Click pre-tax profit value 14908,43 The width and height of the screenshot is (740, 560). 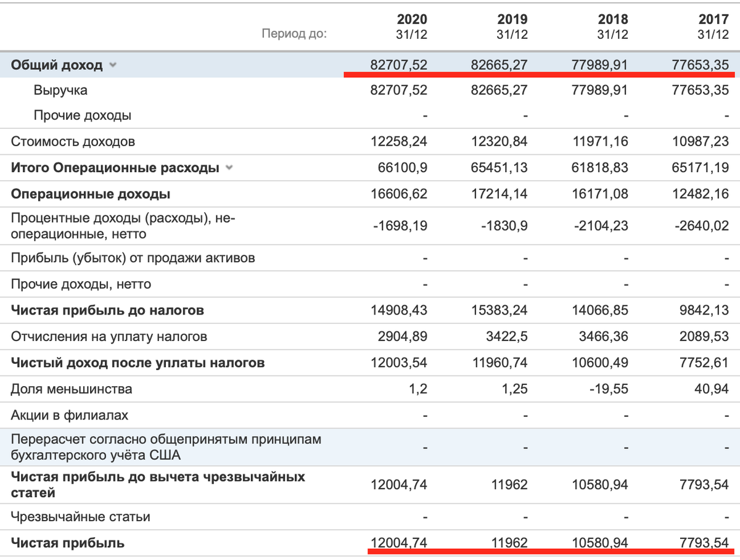point(398,310)
